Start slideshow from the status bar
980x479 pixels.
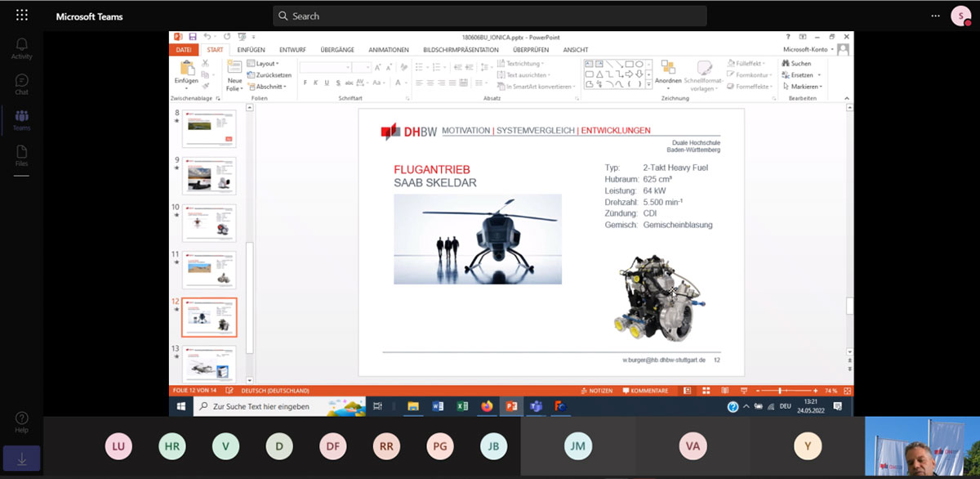(743, 391)
